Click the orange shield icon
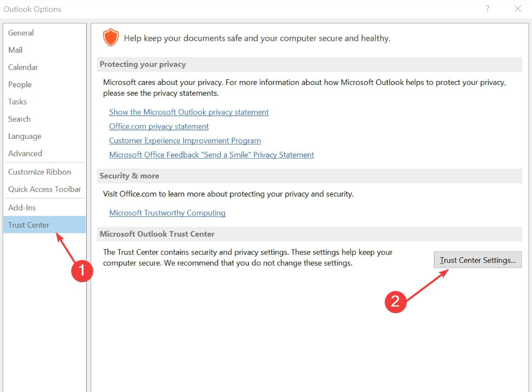 click(111, 37)
